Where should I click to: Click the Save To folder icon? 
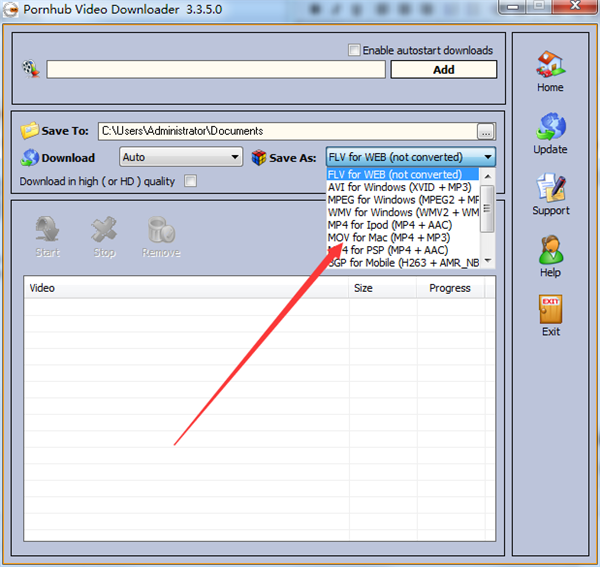pyautogui.click(x=29, y=131)
